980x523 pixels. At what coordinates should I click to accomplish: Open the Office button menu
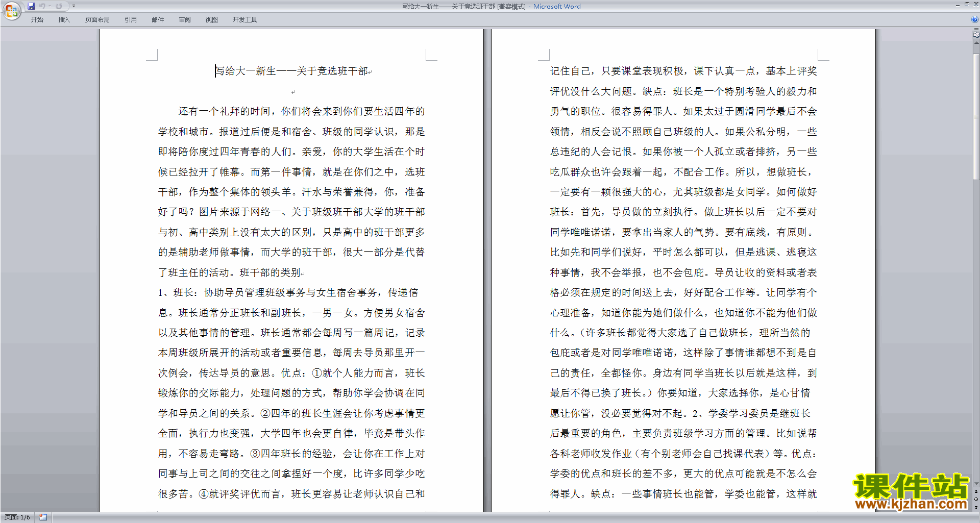(x=11, y=10)
